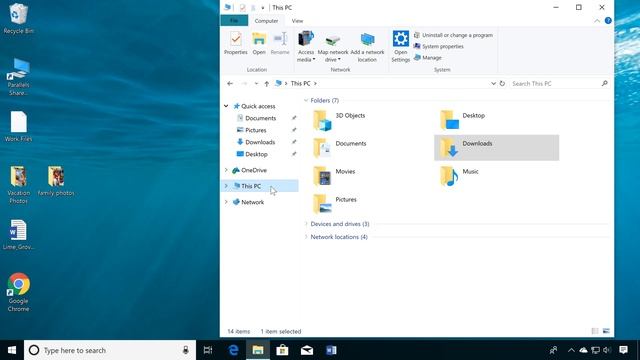This screenshot has height=360, width=640.
Task: Select Pictures under Quick access
Action: click(256, 130)
